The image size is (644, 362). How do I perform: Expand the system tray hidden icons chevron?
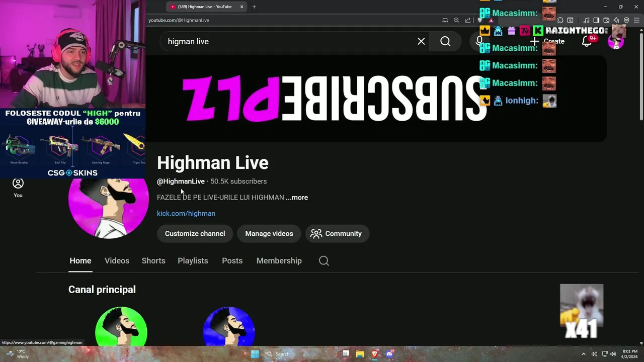[x=584, y=354]
